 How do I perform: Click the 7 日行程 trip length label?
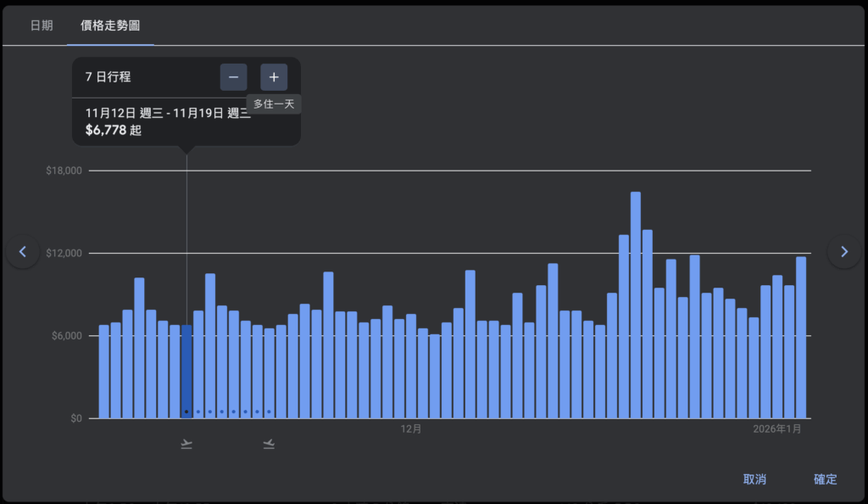[x=108, y=77]
